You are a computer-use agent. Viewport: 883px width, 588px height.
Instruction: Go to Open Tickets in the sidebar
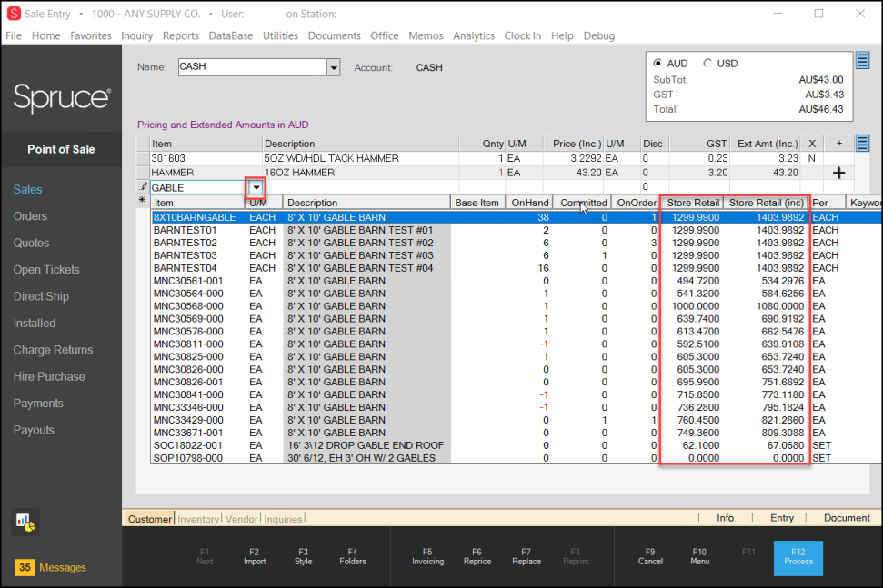tap(46, 270)
